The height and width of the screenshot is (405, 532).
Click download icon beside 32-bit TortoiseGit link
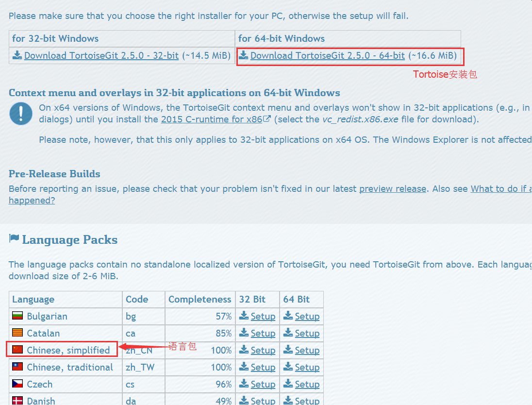tap(17, 55)
